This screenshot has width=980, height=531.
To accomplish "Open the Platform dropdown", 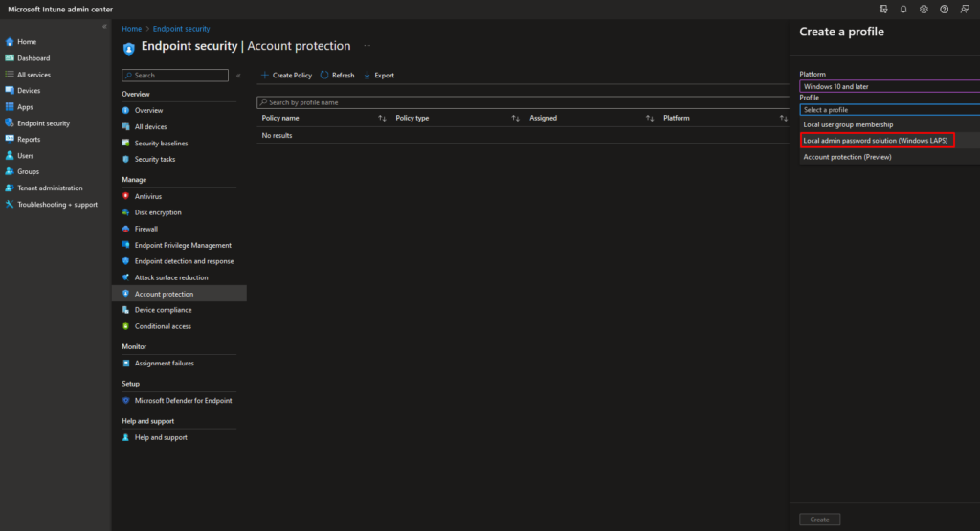I will (889, 86).
